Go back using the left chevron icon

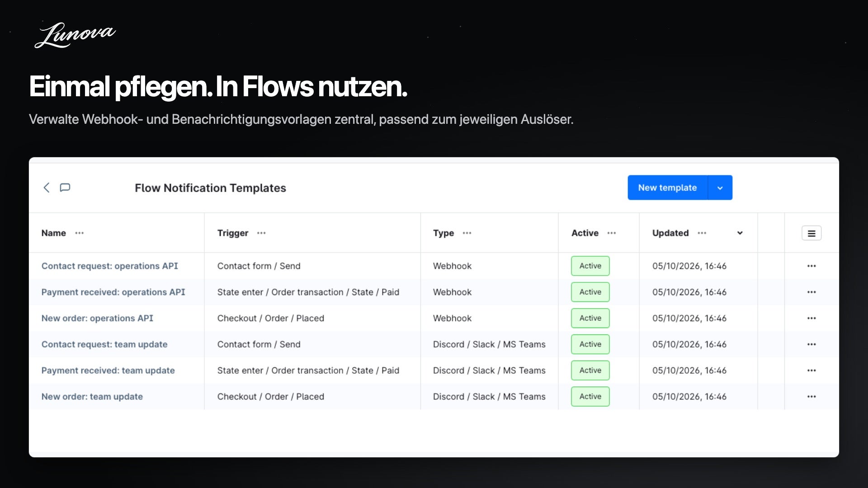(46, 188)
